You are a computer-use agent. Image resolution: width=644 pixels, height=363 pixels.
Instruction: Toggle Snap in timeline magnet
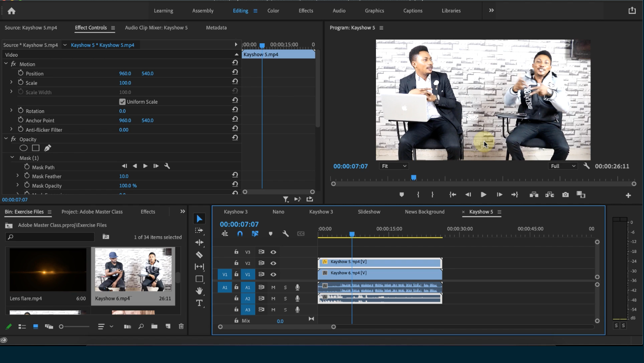[x=240, y=234]
